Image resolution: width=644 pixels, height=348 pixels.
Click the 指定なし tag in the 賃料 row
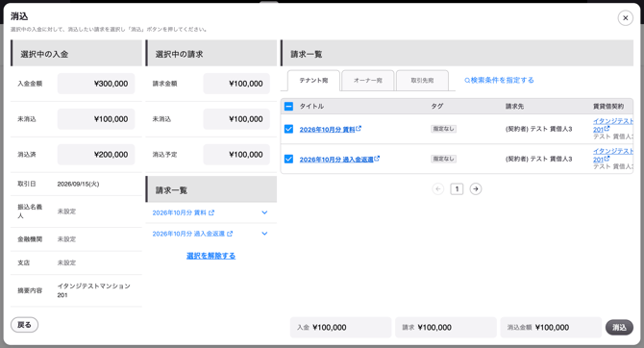(443, 129)
